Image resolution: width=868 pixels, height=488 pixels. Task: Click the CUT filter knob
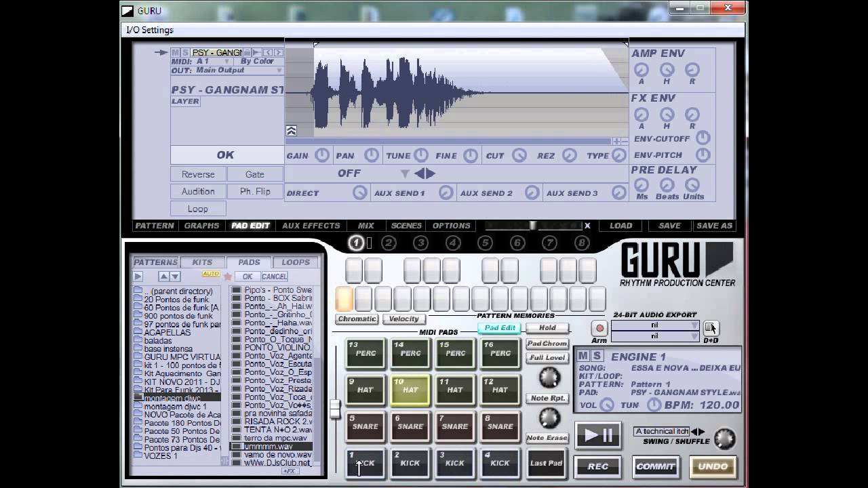pos(519,155)
